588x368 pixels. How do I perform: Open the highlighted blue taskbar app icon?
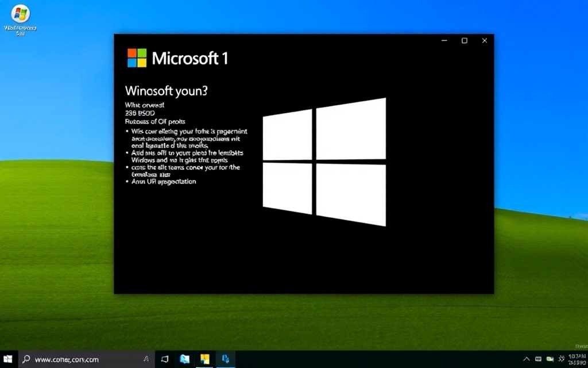[x=225, y=359]
